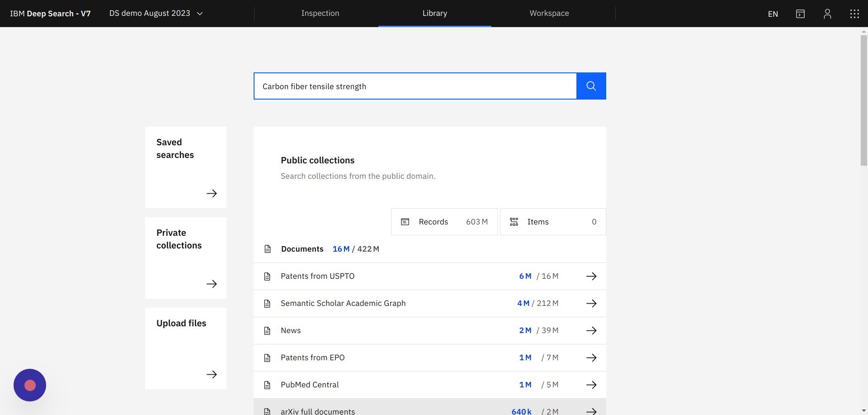Click the scrollbar up arrow
This screenshot has height=415, width=868.
(864, 31)
